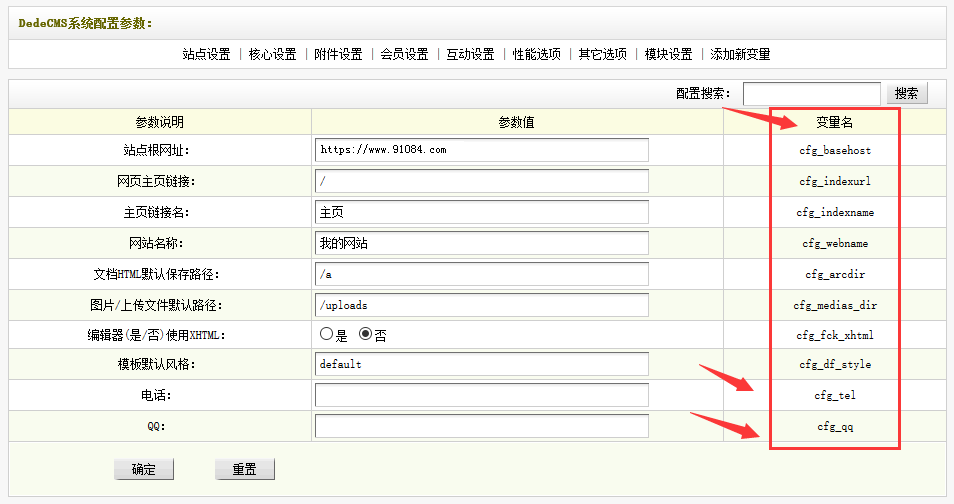The height and width of the screenshot is (504, 954).
Task: Focus the 配置搜索 search field
Action: click(811, 93)
